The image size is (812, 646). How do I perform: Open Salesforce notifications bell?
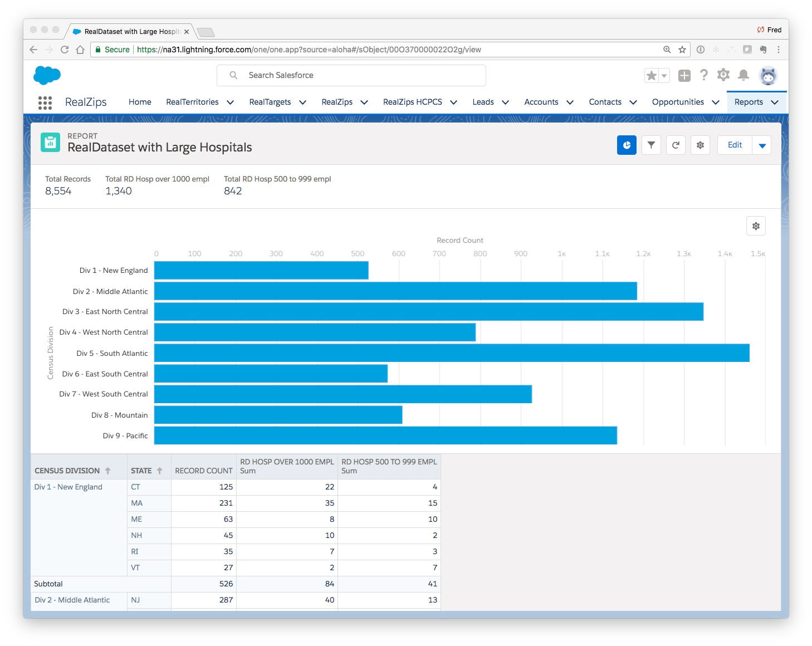click(743, 75)
